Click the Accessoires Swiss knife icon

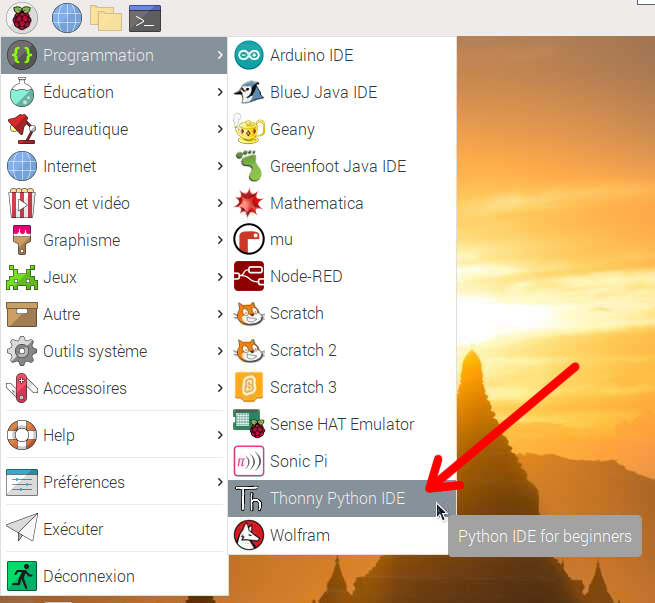coord(22,388)
